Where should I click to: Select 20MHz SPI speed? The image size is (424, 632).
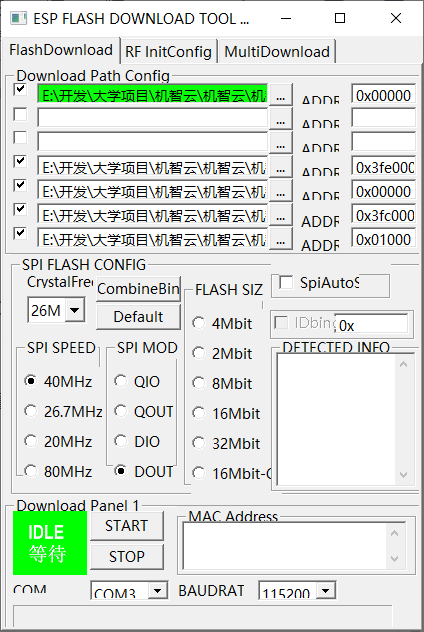[x=58, y=441]
